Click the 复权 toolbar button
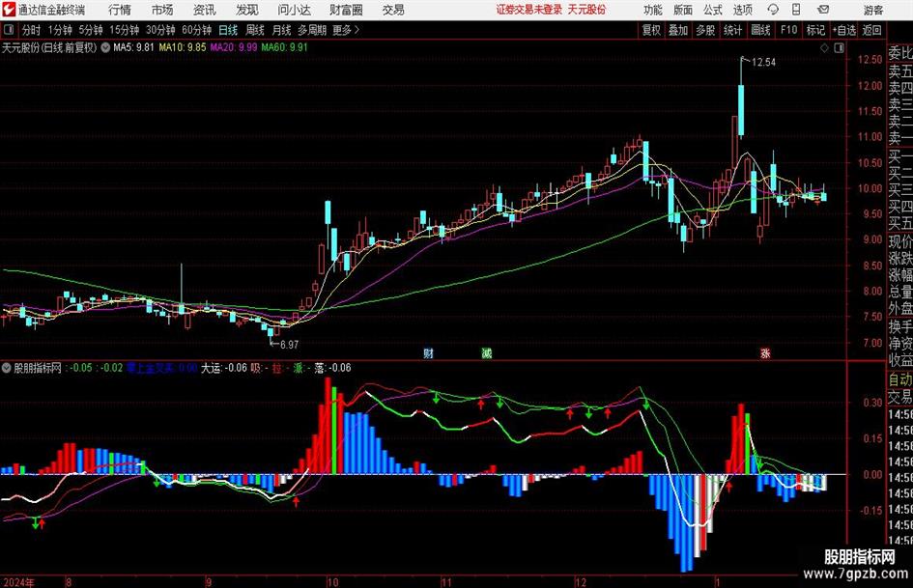Image resolution: width=913 pixels, height=588 pixels. coord(651,30)
